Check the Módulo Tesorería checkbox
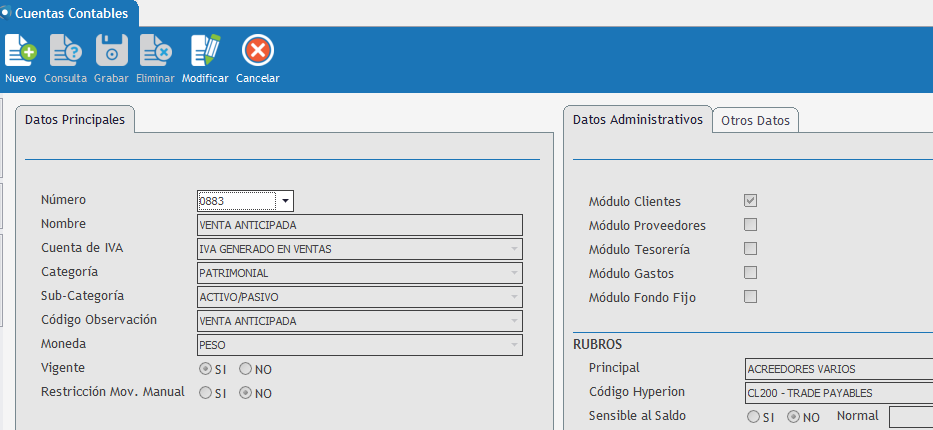The image size is (933, 430). [750, 249]
